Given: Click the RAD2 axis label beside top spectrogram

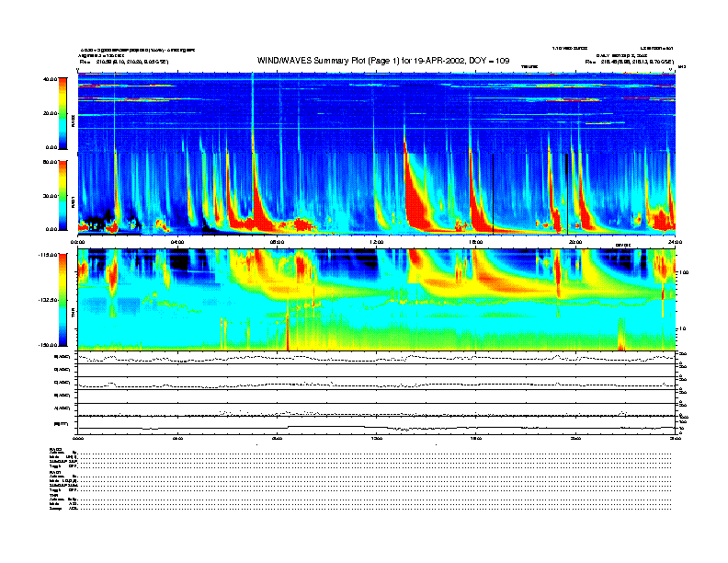Looking at the screenshot, I should [x=73, y=121].
